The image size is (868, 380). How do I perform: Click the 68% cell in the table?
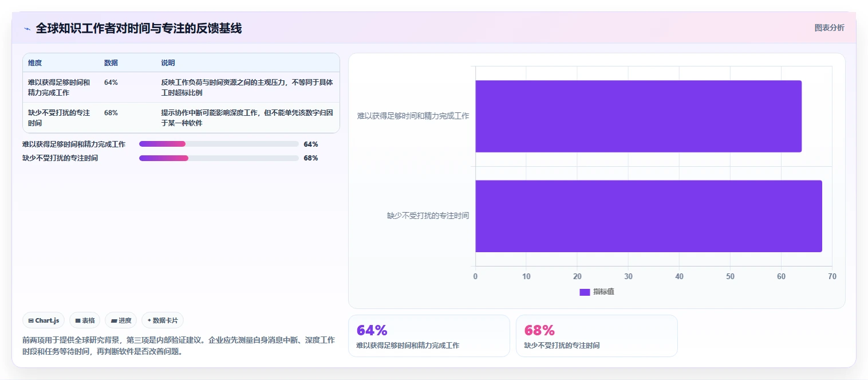(x=111, y=113)
